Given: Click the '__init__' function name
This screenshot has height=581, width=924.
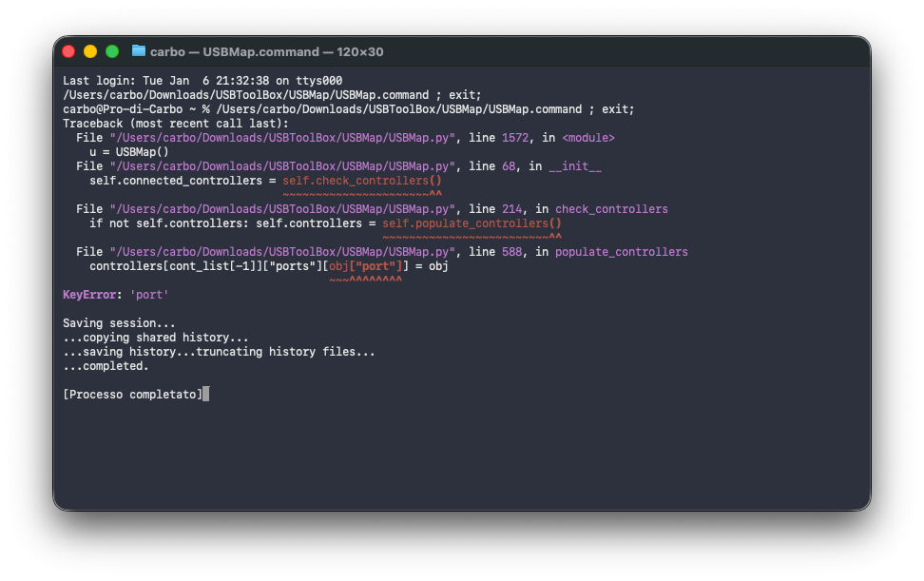Looking at the screenshot, I should [575, 166].
